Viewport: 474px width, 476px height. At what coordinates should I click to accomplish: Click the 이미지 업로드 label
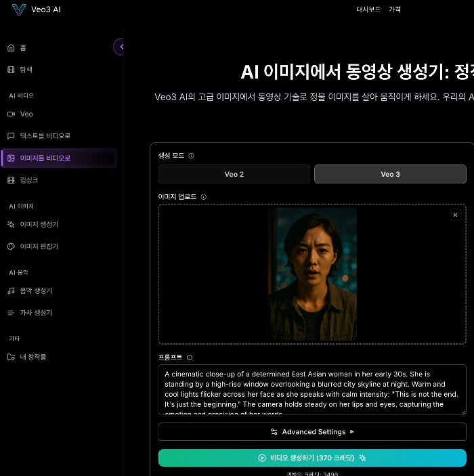[x=177, y=197]
